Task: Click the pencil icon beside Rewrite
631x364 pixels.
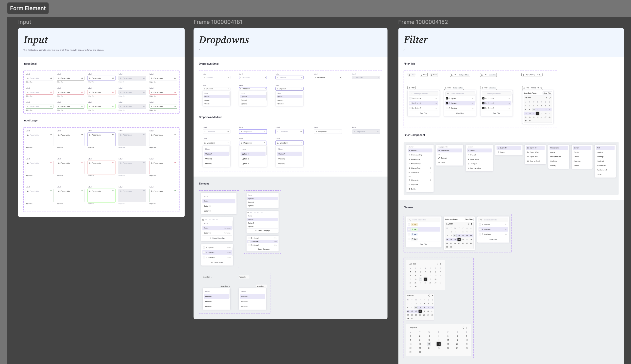Action: [409, 150]
